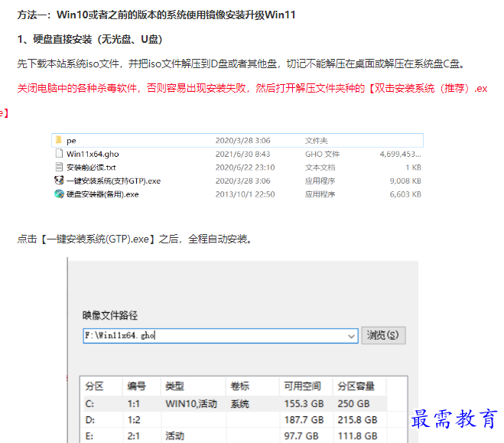Click the date 2020/6/22 23:10
The height and width of the screenshot is (443, 504).
(x=245, y=168)
